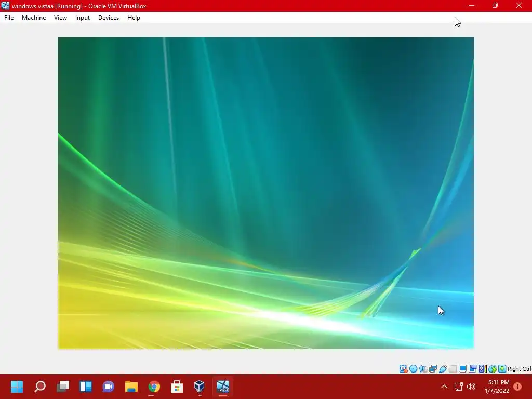Minimize the VirtualBox window
532x399 pixels.
(x=472, y=6)
